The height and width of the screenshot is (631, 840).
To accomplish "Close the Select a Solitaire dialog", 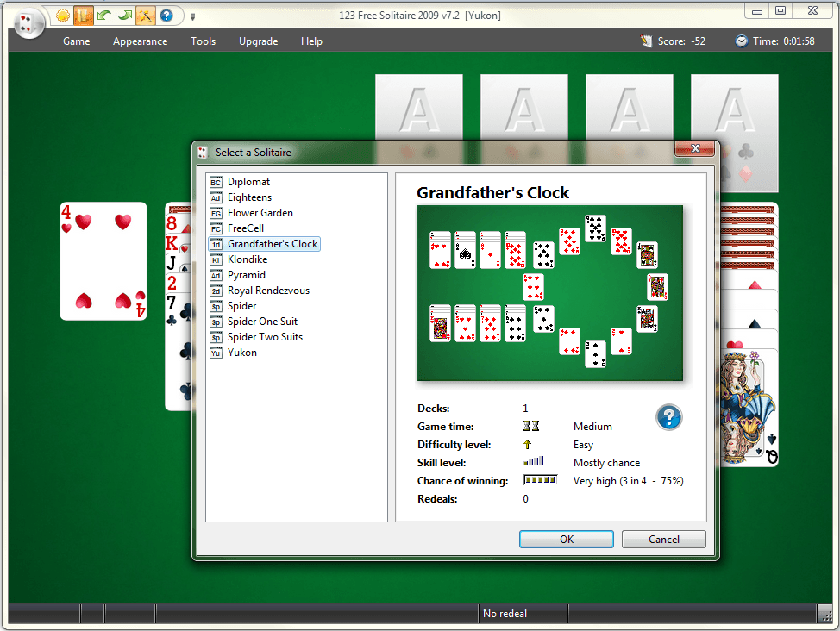I will point(695,148).
